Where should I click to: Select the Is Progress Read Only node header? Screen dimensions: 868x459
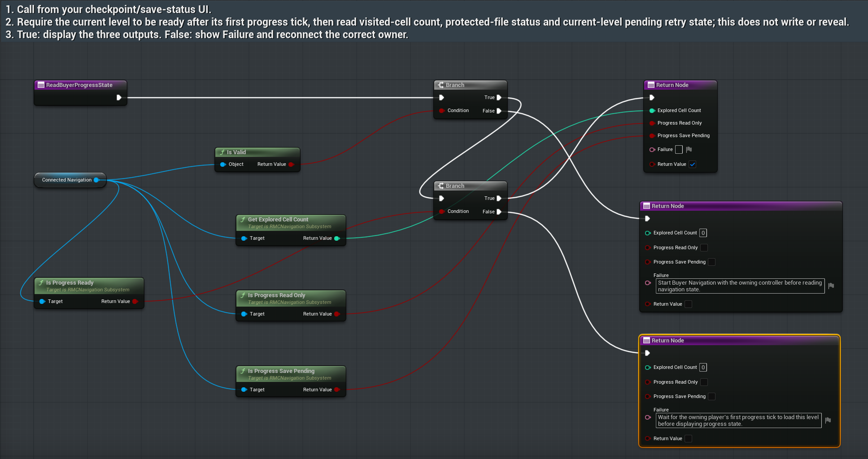point(291,299)
